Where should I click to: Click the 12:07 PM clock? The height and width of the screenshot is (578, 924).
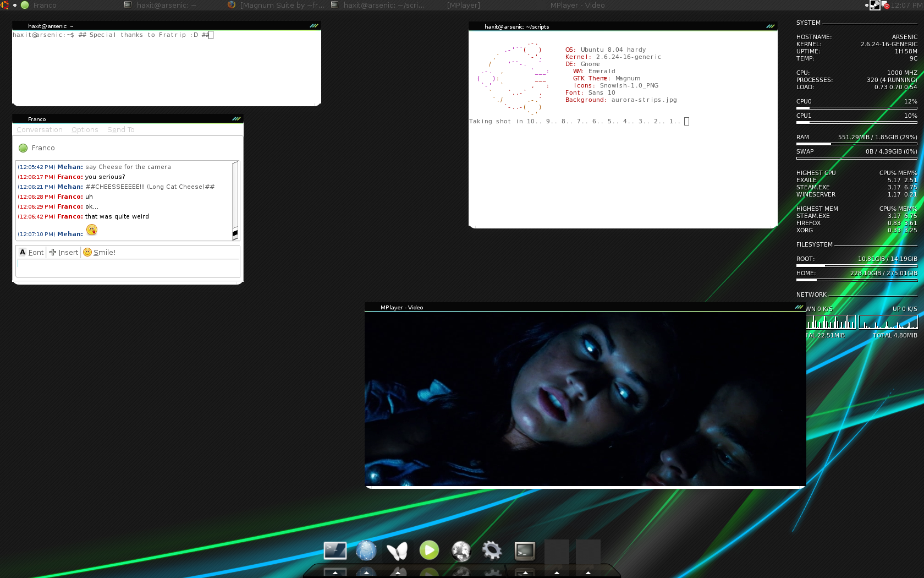pyautogui.click(x=907, y=5)
